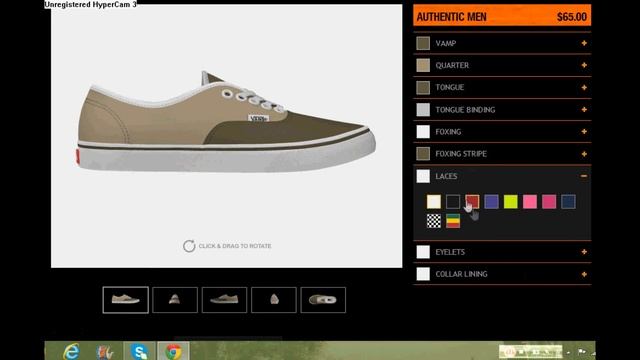Open the TONGUE menu row label
The height and width of the screenshot is (360, 640).
tap(450, 87)
